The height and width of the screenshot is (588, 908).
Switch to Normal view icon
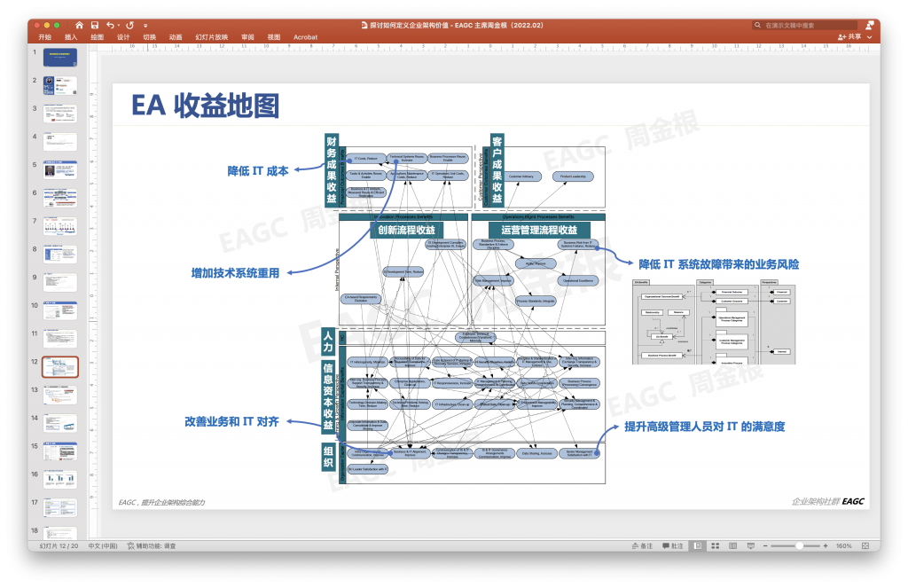698,545
